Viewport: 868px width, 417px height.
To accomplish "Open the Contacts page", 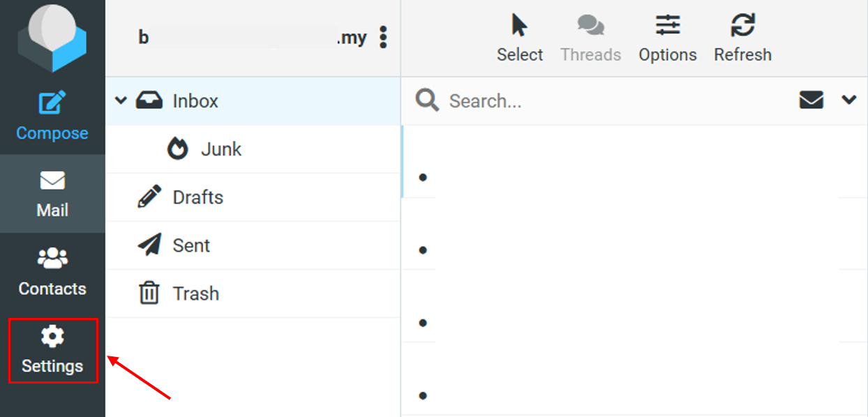I will click(52, 272).
